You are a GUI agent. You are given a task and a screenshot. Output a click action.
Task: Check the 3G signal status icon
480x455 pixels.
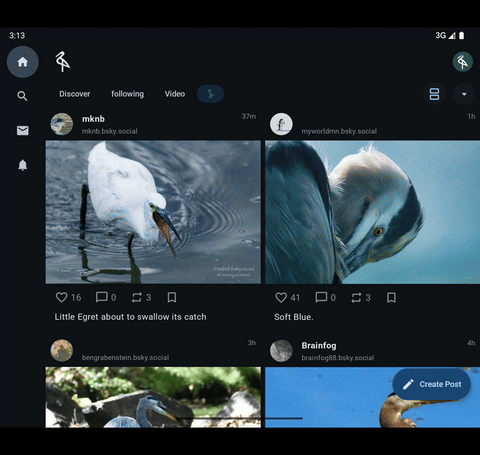[445, 35]
